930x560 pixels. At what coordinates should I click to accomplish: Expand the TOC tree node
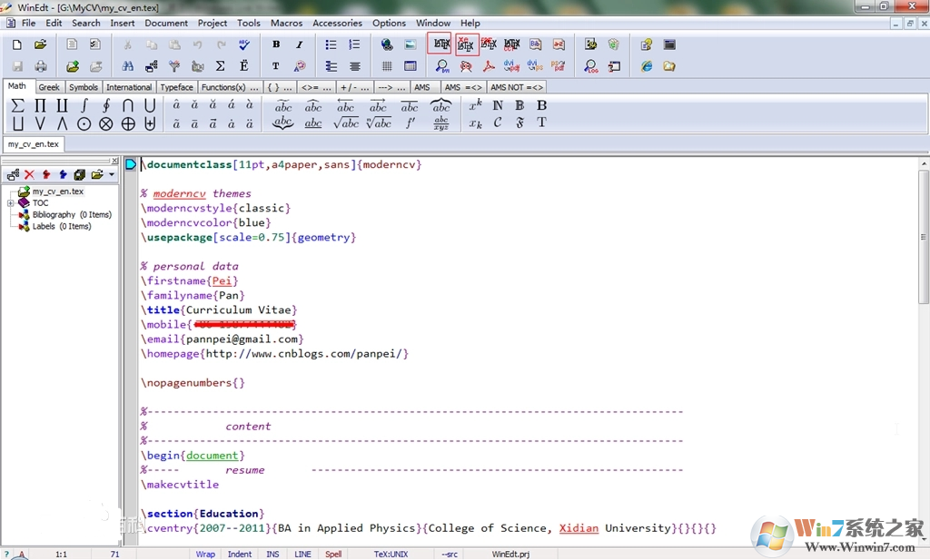[10, 203]
